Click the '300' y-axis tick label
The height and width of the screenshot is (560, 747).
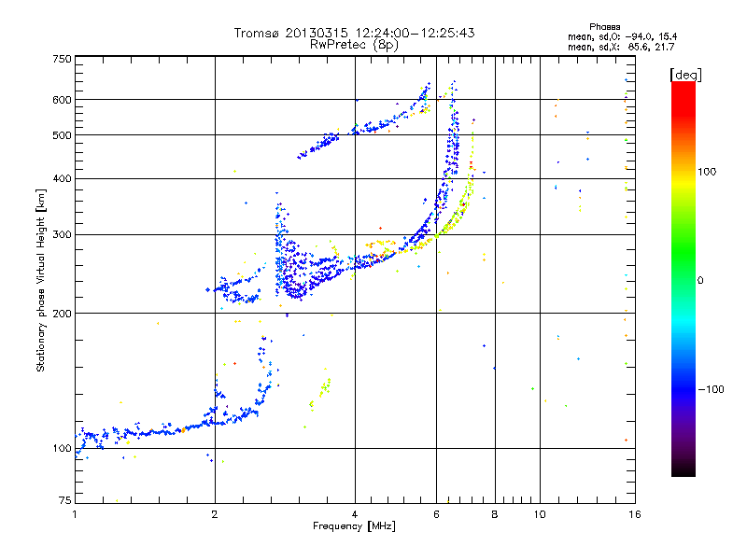pos(62,235)
